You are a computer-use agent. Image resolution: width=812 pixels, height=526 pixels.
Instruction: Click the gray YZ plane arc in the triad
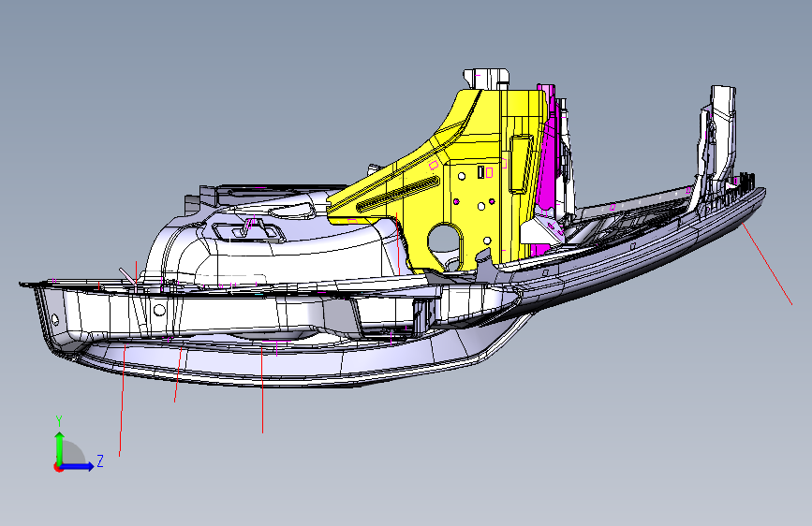pyautogui.click(x=72, y=453)
